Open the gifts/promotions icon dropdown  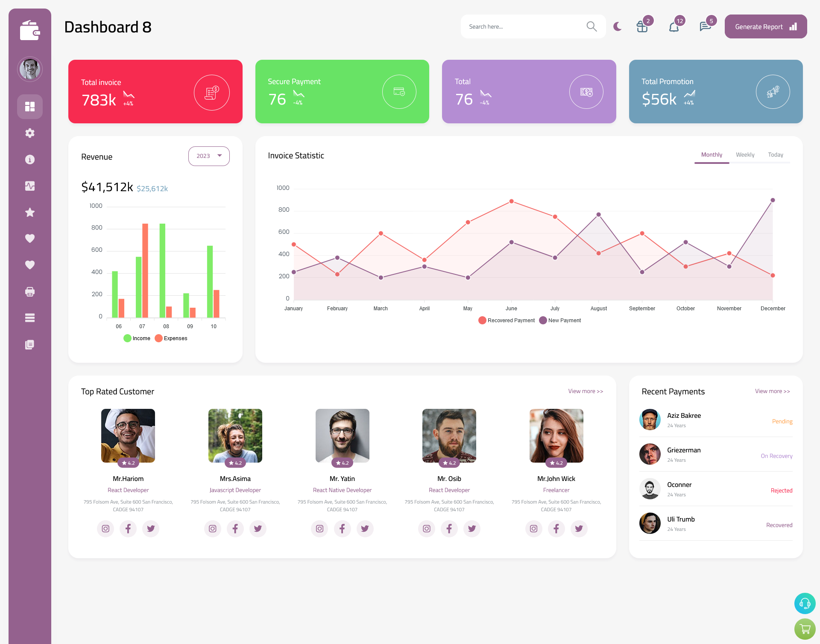tap(641, 26)
